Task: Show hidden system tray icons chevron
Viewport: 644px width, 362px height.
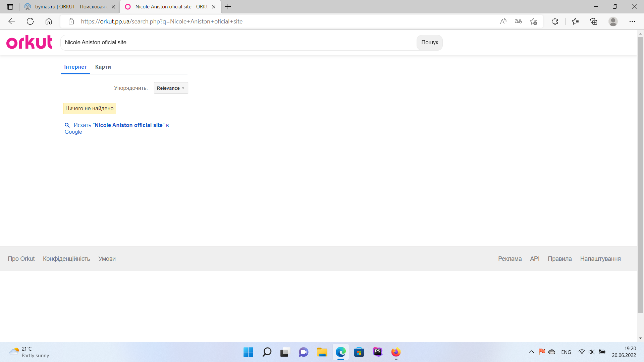Action: [x=531, y=352]
